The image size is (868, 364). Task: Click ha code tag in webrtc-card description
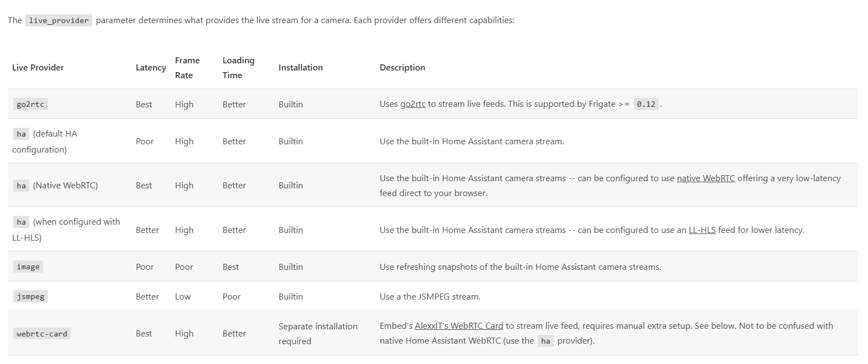tap(546, 341)
